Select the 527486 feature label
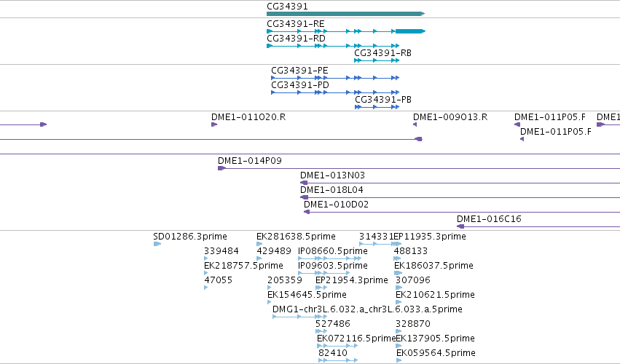The height and width of the screenshot is (364, 620). tap(333, 324)
